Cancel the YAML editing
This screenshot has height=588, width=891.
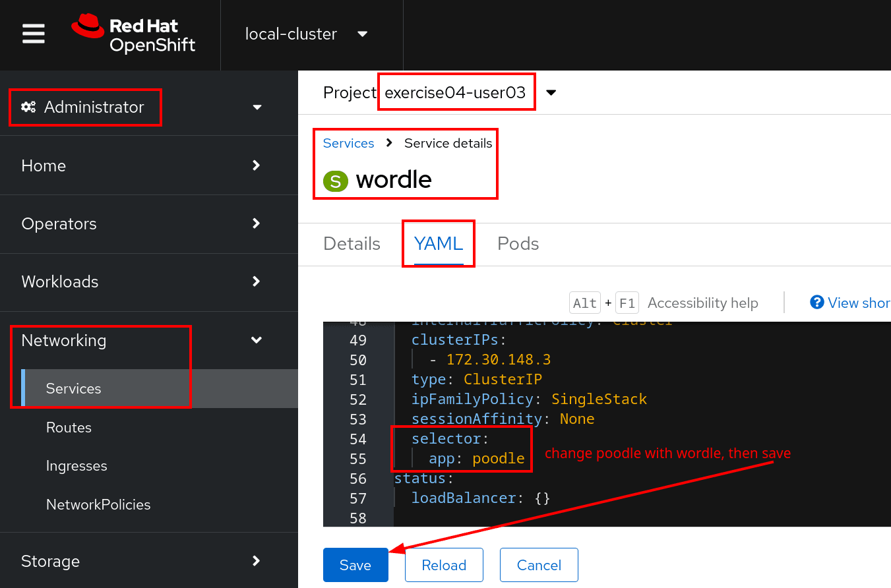539,565
